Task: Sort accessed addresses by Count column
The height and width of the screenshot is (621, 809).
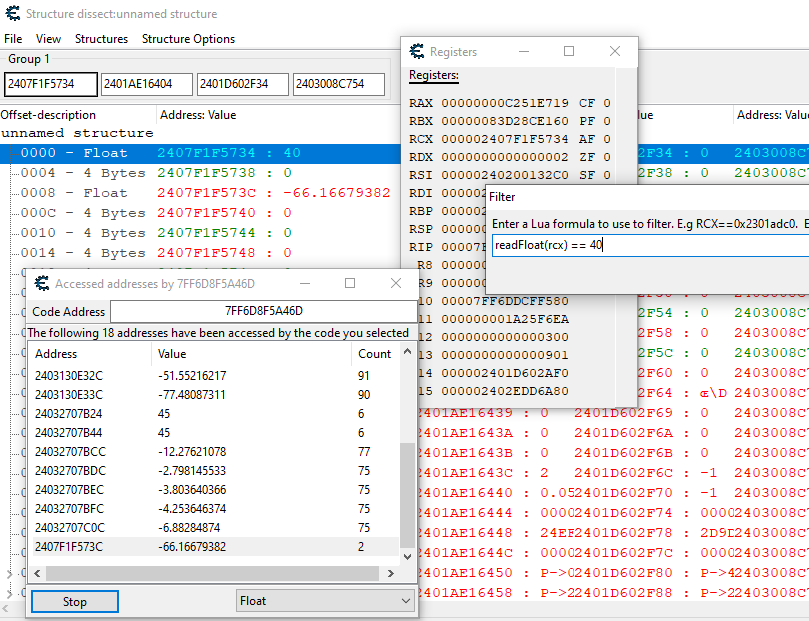Action: pos(375,354)
